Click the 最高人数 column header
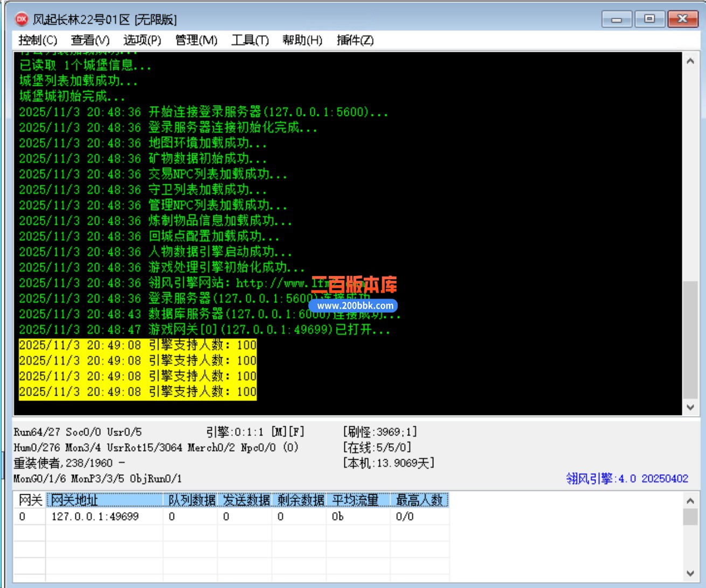Screen dimensions: 706x588 419,500
